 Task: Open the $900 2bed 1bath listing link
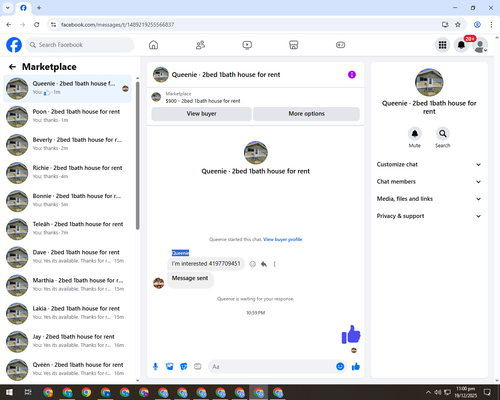[x=203, y=101]
